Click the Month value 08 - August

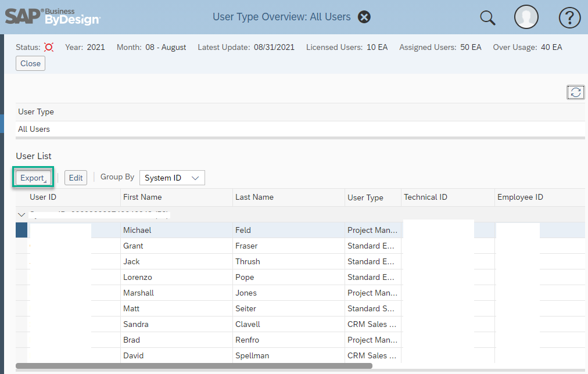click(166, 47)
